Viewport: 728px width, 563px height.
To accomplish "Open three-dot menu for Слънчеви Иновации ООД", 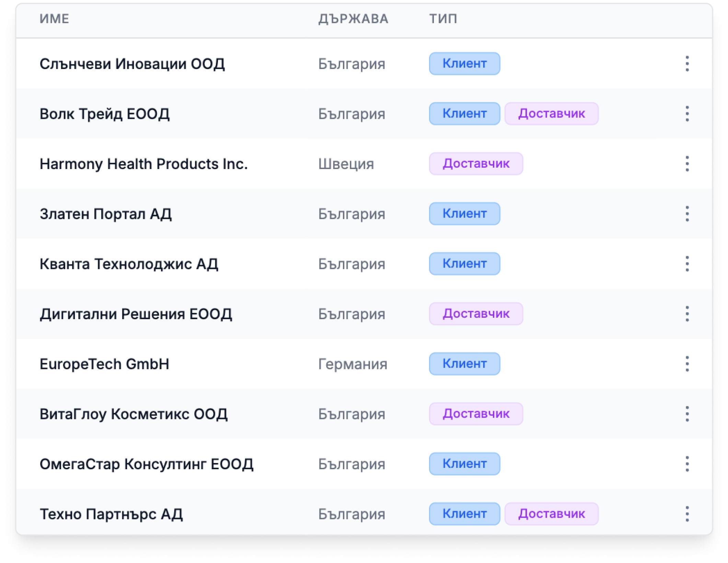I will [687, 64].
